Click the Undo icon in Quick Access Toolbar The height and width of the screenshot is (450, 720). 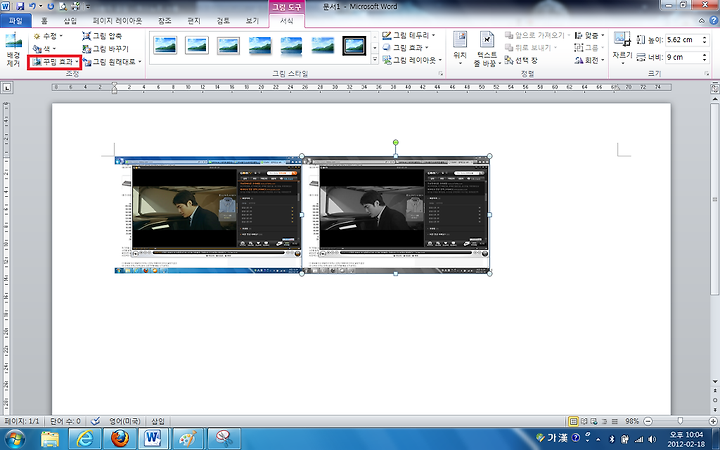[33, 6]
